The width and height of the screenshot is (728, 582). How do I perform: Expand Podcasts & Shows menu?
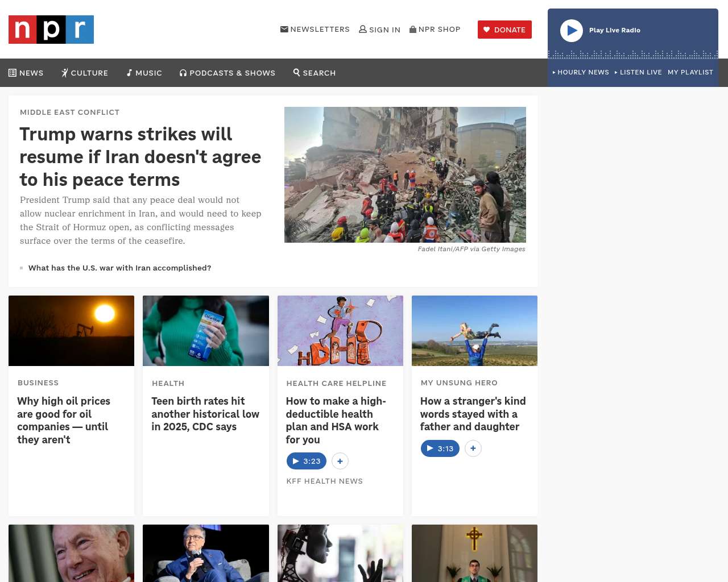coord(227,73)
